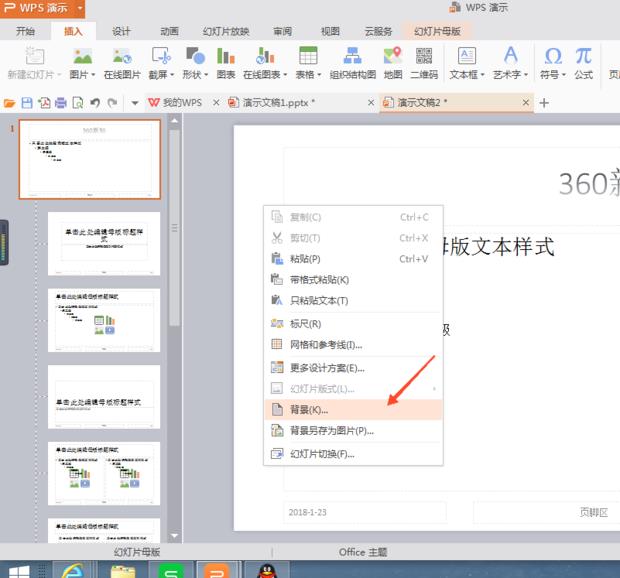620x578 pixels.
Task: Undo the last action
Action: point(95,103)
